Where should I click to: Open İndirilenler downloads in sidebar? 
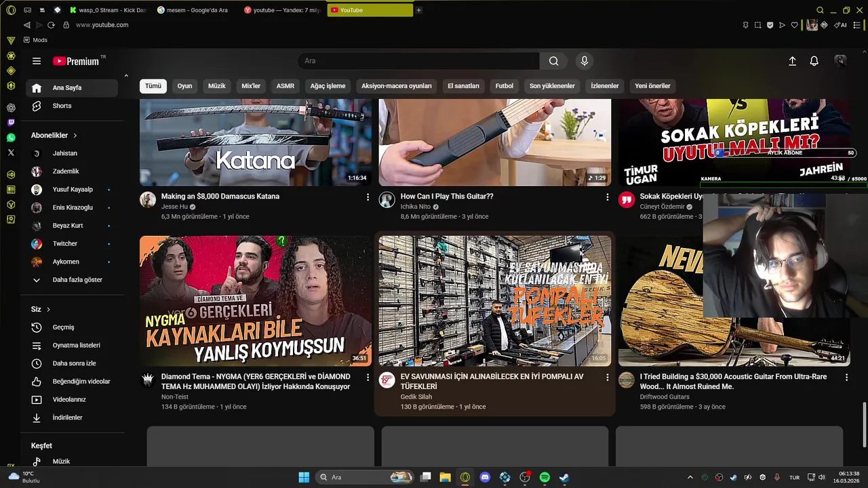[x=72, y=418]
